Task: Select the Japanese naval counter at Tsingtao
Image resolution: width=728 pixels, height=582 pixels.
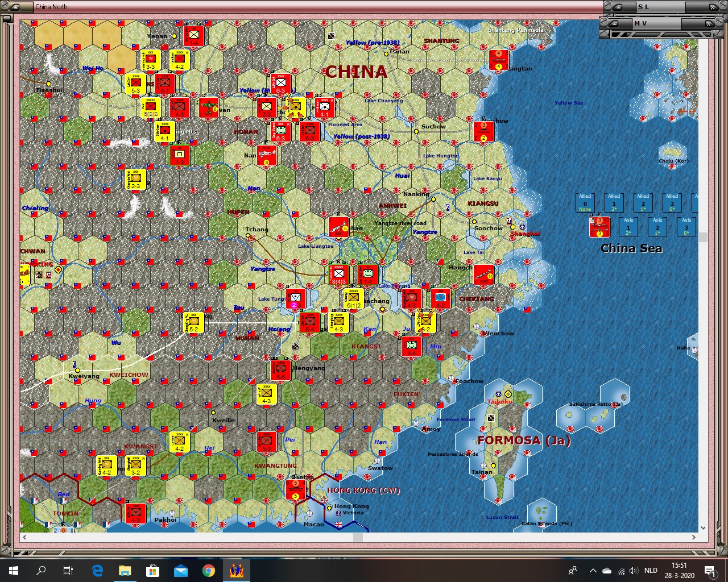Action: (499, 60)
